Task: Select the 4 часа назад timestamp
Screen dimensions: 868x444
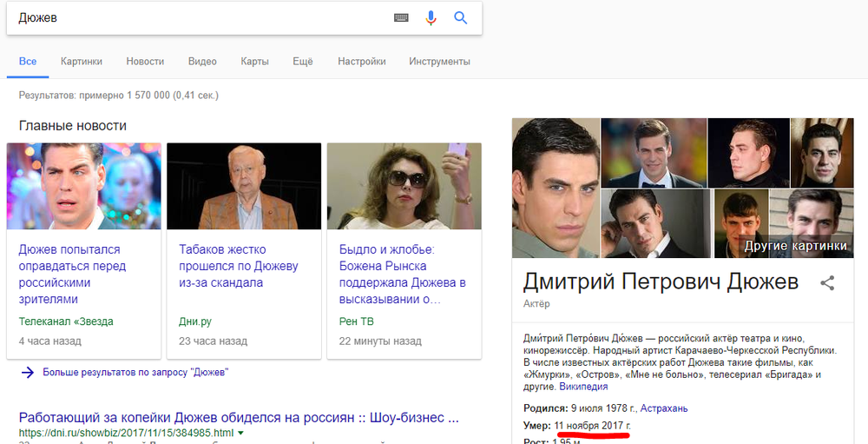Action: tap(49, 341)
